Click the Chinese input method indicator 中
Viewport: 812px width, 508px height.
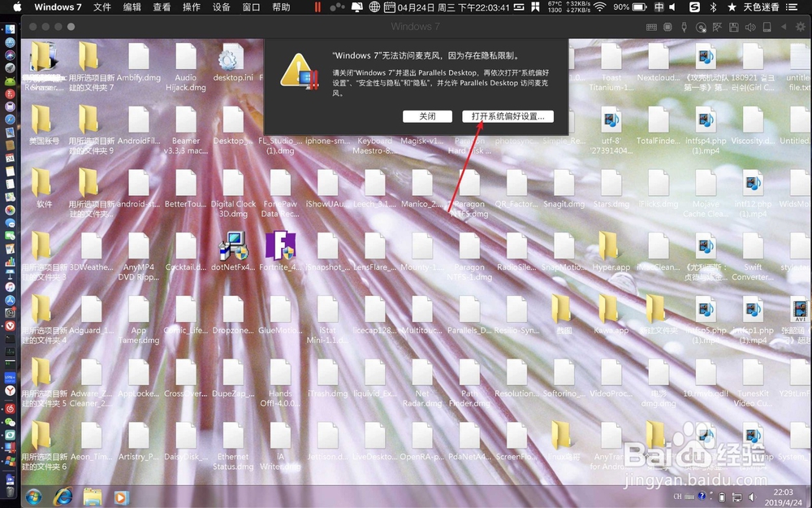(659, 7)
